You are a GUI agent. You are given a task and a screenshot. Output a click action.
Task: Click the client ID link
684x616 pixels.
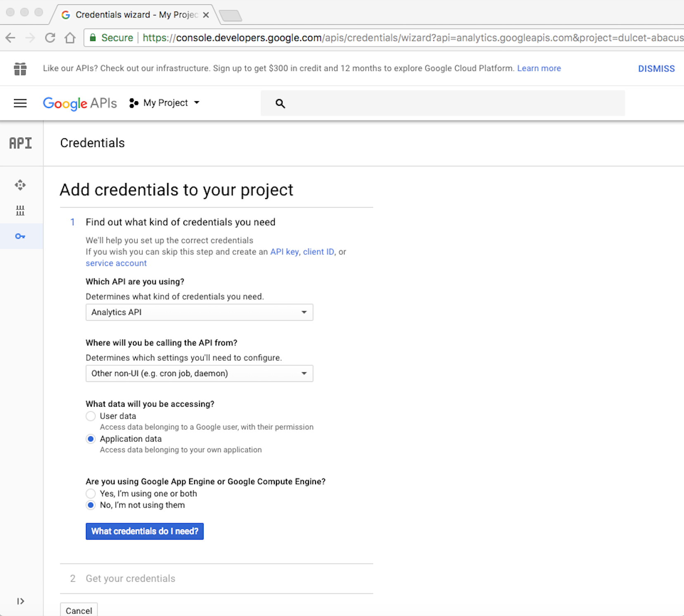(x=318, y=252)
